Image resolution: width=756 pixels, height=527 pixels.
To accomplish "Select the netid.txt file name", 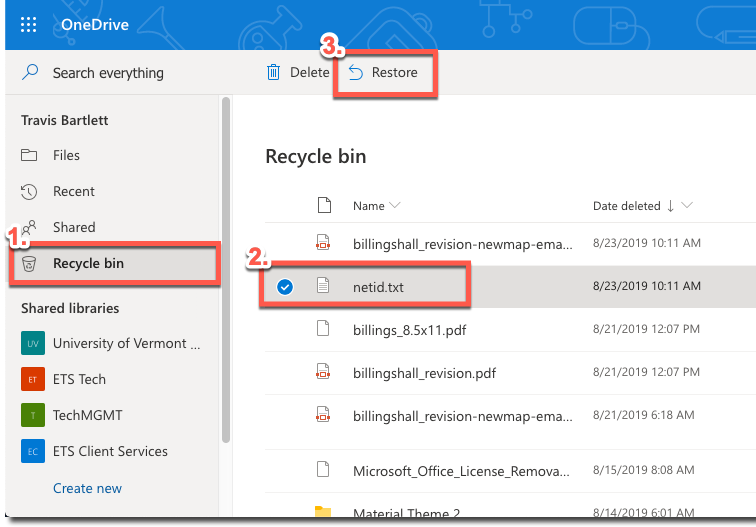I will [x=378, y=287].
